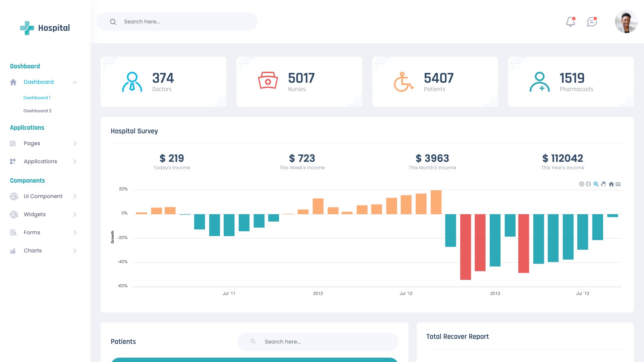Click the zoom-out circle icon on chart
The image size is (644, 362).
point(588,184)
